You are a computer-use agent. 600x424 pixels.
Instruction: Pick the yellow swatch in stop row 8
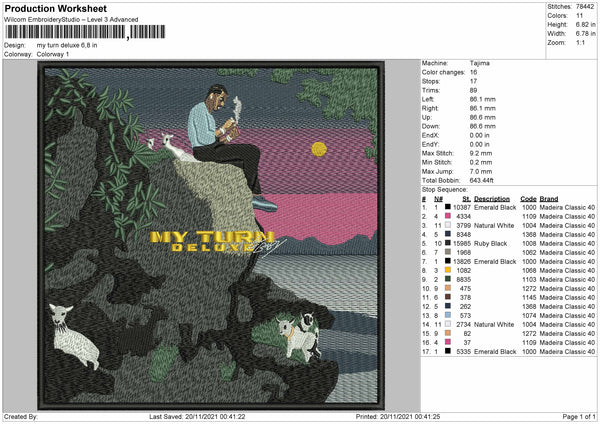click(447, 270)
